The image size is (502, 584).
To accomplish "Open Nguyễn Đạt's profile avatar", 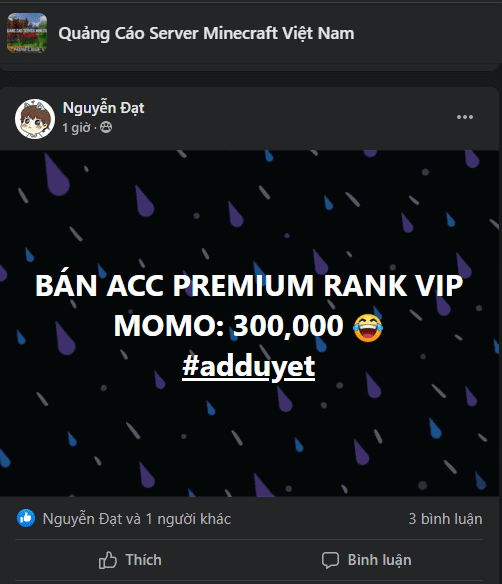I will click(x=35, y=119).
